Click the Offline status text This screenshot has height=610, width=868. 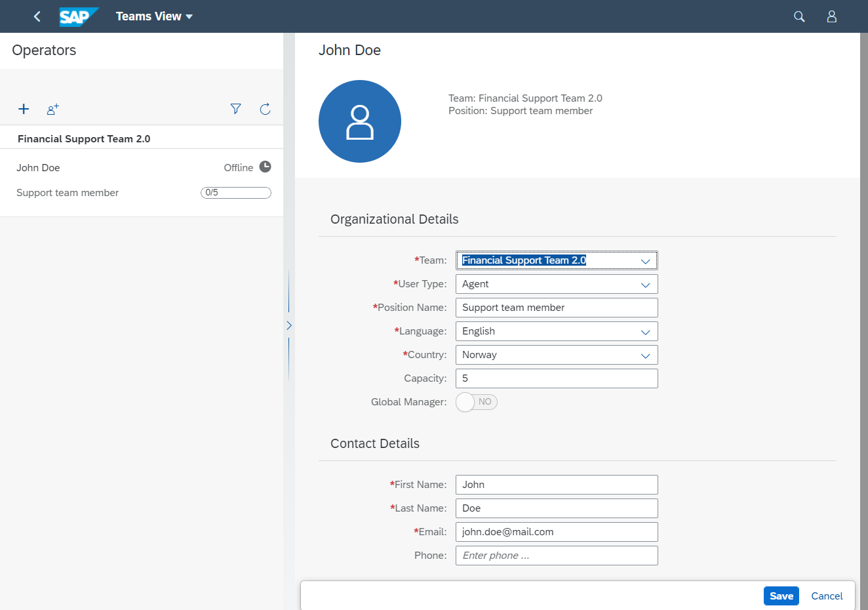(239, 167)
